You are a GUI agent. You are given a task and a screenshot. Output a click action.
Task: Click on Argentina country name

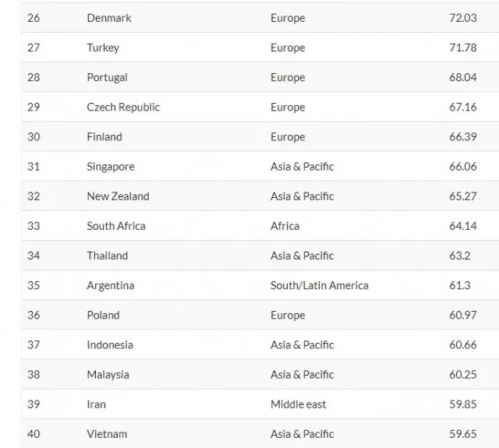tap(111, 285)
